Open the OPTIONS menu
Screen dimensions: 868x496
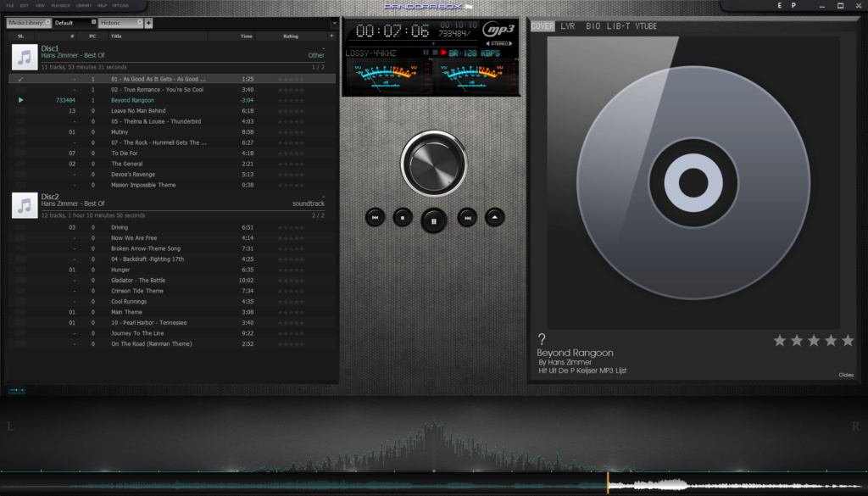pyautogui.click(x=120, y=6)
